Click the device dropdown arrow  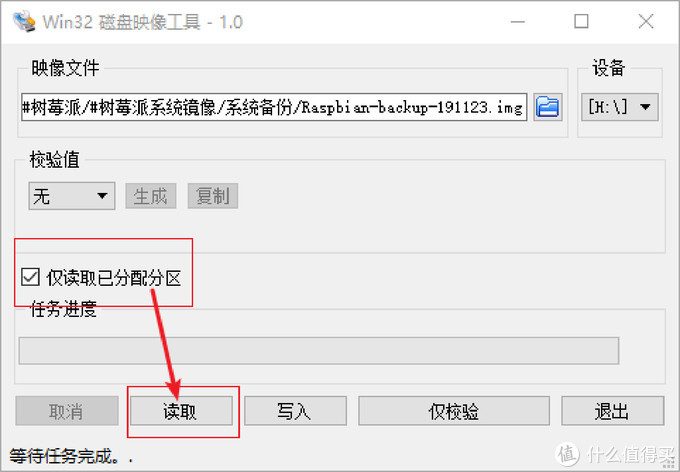coord(645,107)
